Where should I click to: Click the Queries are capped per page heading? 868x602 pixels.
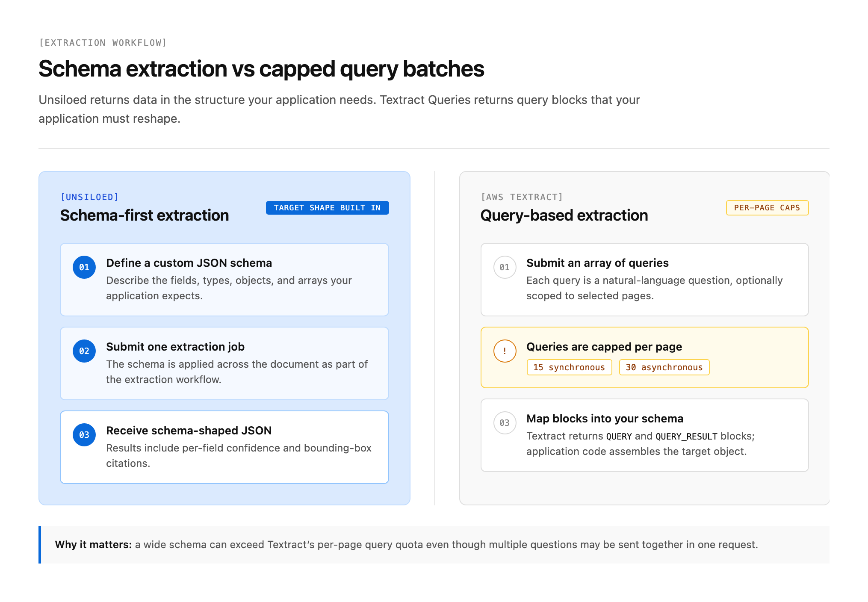tap(604, 347)
